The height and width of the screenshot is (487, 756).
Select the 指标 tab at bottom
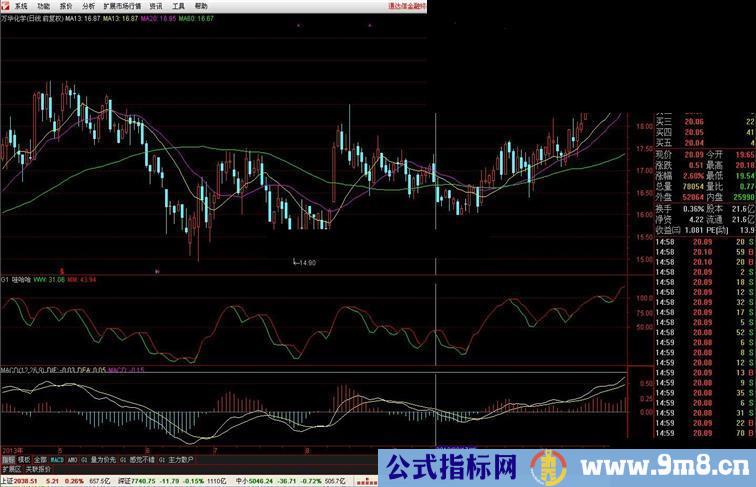tap(8, 459)
